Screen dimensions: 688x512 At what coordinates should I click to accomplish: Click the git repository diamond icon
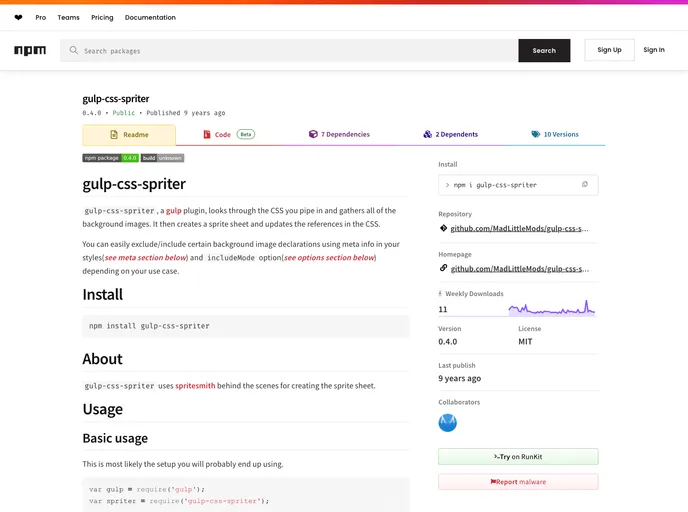443,228
